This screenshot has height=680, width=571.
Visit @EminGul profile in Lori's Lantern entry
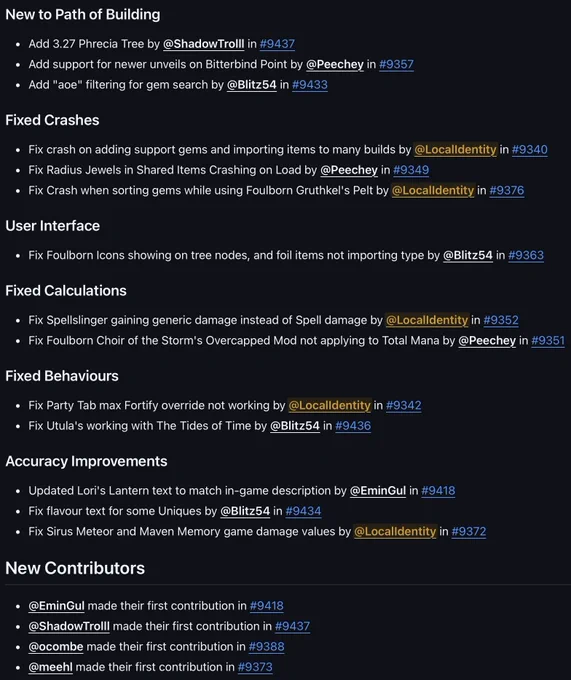pos(378,491)
